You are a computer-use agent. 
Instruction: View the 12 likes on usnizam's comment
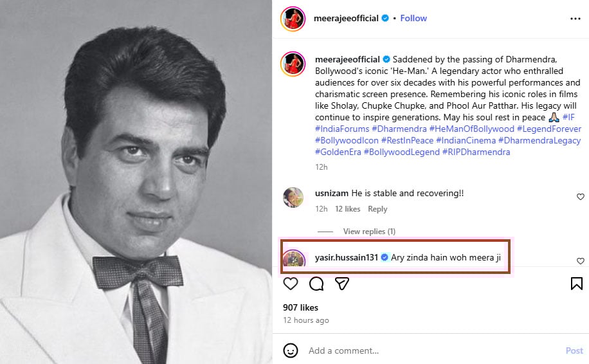tap(348, 209)
